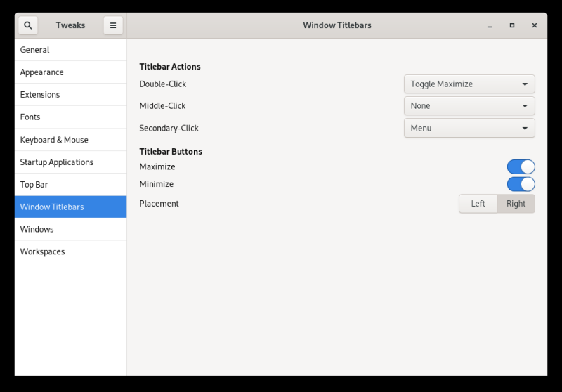This screenshot has height=392, width=562.
Task: Toggle the Minimize titlebar button switch
Action: point(521,184)
